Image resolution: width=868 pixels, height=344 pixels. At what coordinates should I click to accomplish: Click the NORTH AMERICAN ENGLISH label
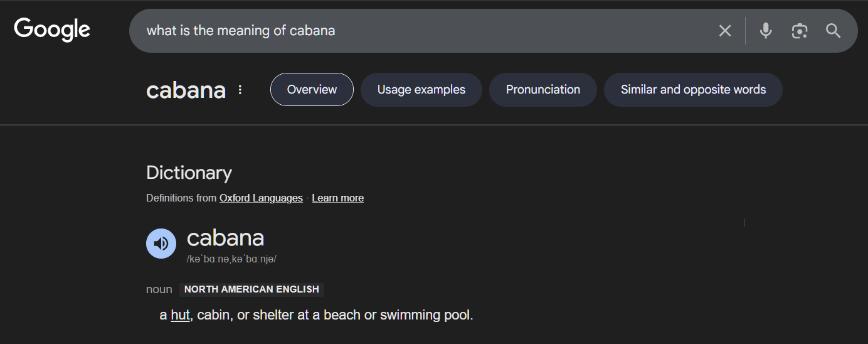pyautogui.click(x=251, y=289)
